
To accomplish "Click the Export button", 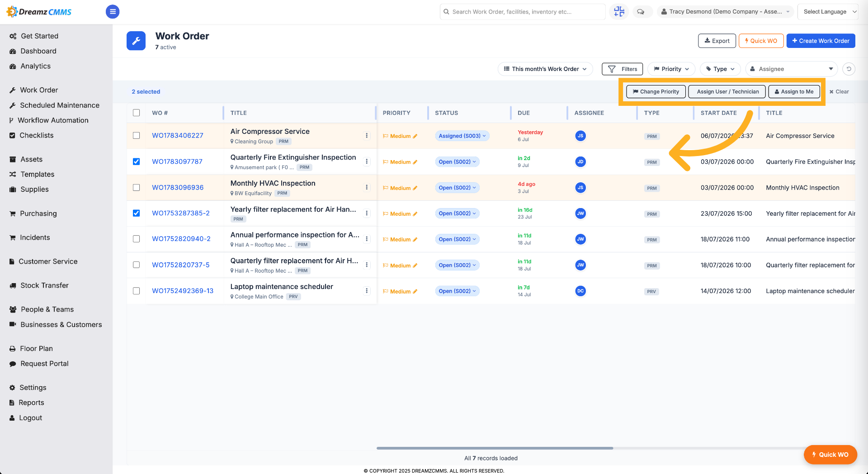I will click(717, 41).
